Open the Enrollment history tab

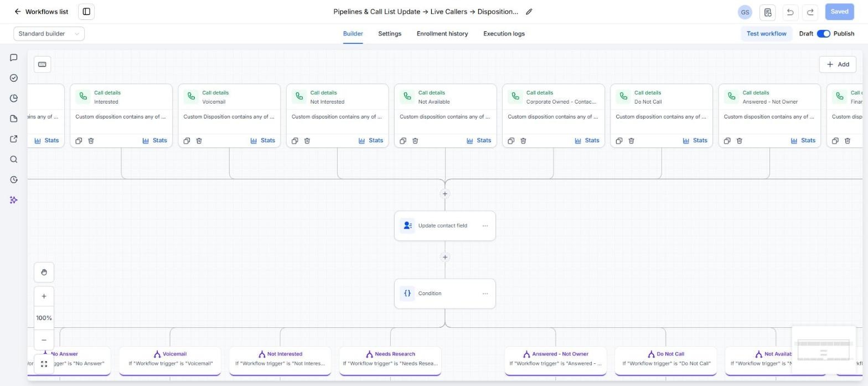tap(442, 34)
